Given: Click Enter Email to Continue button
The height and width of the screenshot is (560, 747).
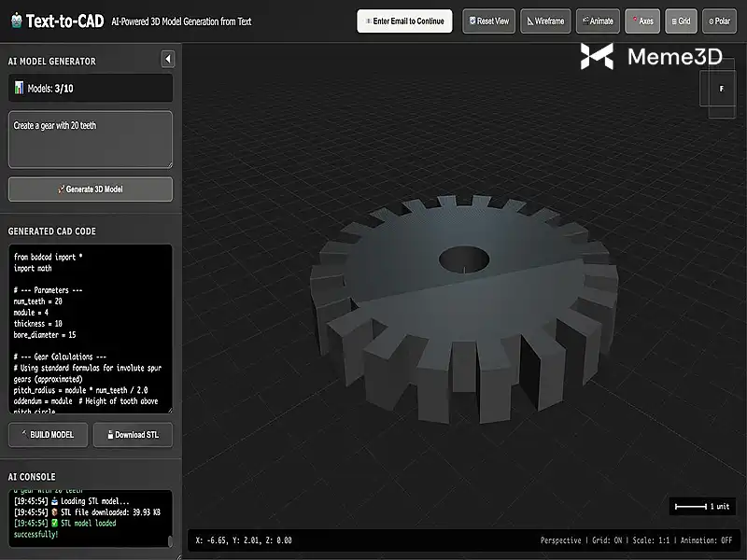Looking at the screenshot, I should coord(404,21).
